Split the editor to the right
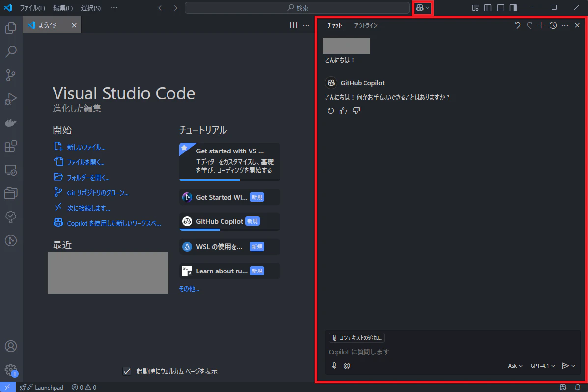The image size is (588, 392). pyautogui.click(x=294, y=25)
